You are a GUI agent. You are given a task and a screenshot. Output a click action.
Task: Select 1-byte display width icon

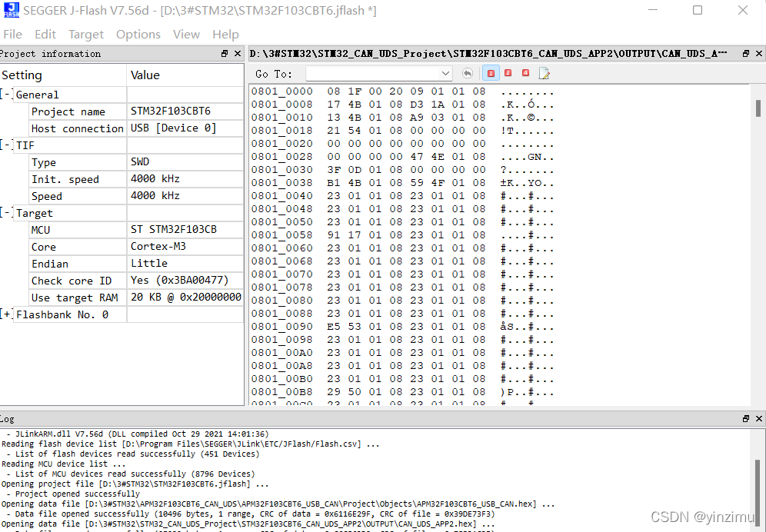click(491, 73)
